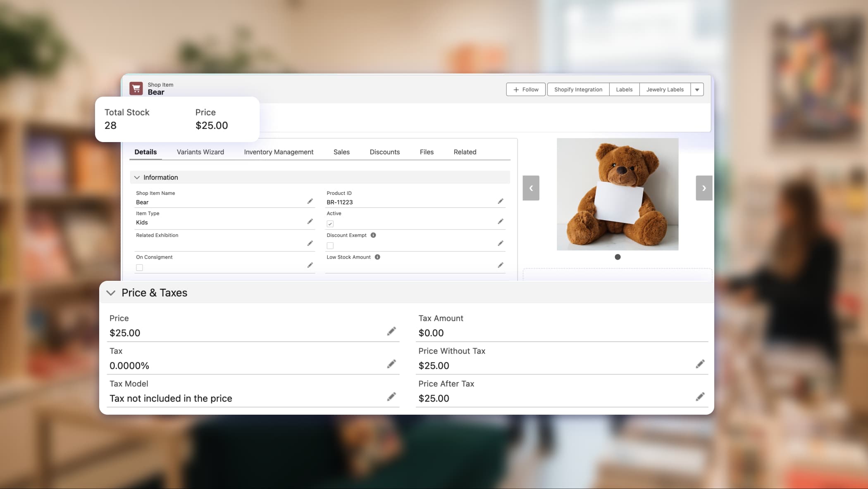Open the Low Stock Amount info tooltip
868x489 pixels.
(x=377, y=257)
